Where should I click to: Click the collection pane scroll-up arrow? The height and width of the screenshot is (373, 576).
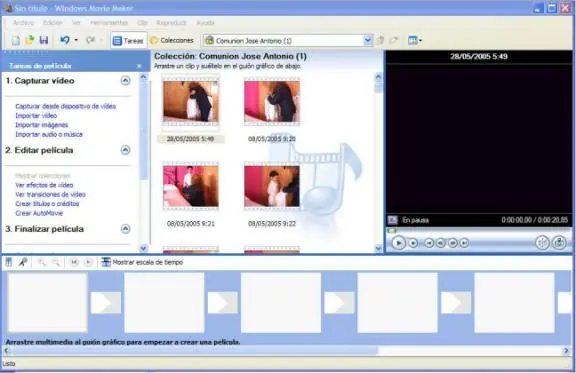[x=378, y=77]
